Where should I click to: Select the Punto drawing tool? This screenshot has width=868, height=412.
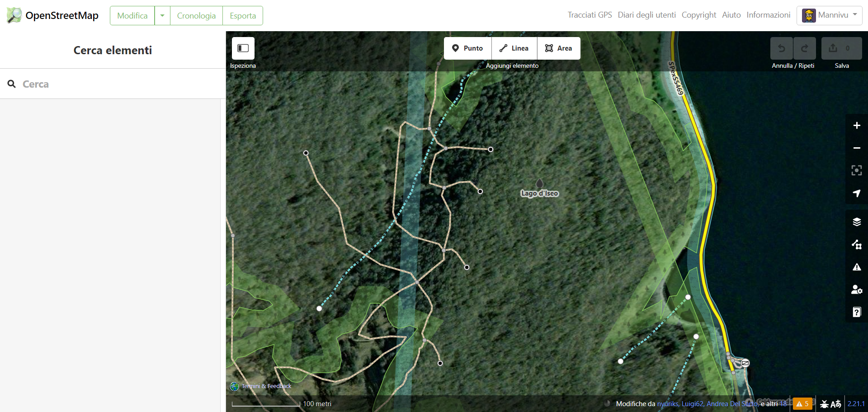[x=467, y=48]
